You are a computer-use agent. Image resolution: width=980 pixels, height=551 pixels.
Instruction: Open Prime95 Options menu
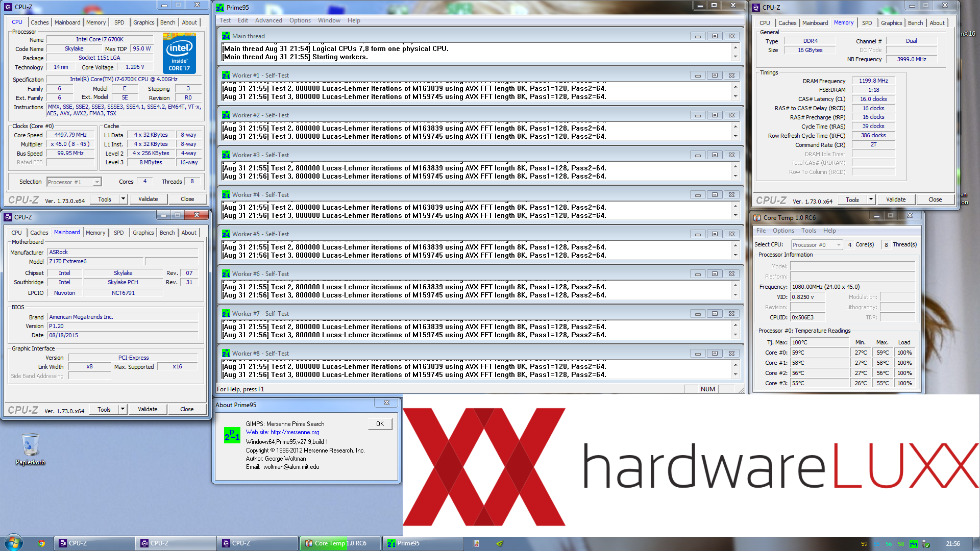[300, 20]
